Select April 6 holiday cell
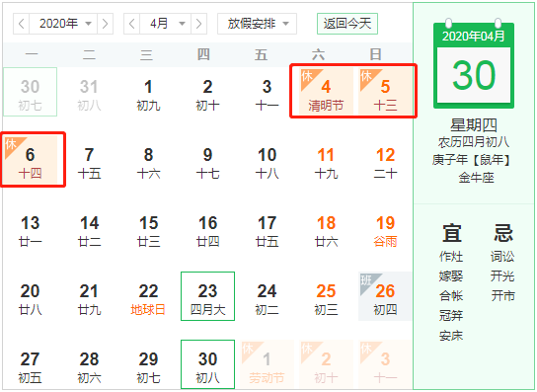 tap(31, 159)
